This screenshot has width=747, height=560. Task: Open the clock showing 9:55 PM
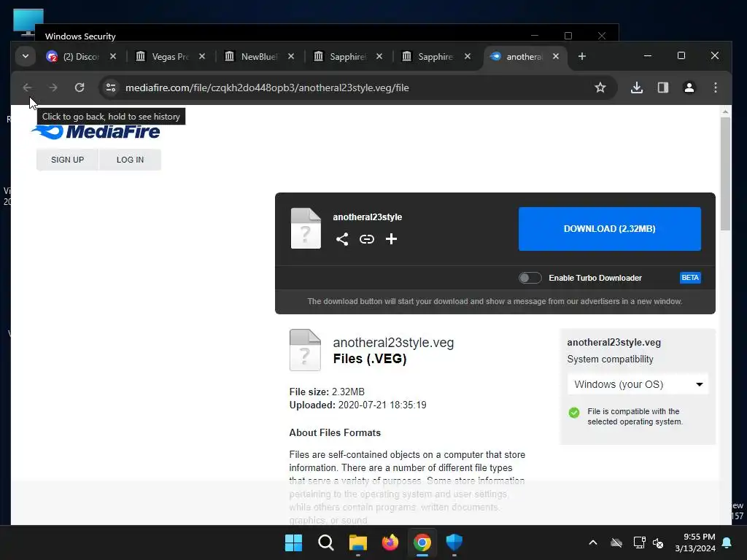[x=695, y=542]
